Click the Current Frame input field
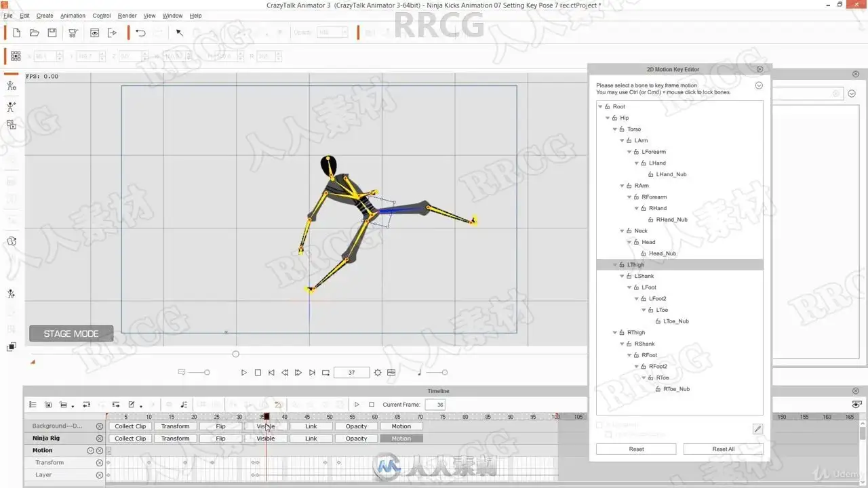 [435, 405]
